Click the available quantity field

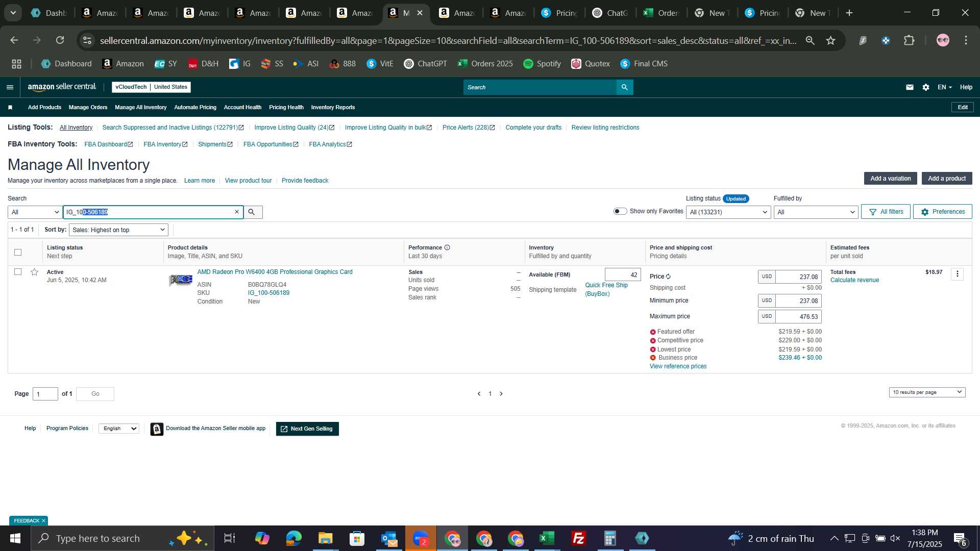(623, 275)
